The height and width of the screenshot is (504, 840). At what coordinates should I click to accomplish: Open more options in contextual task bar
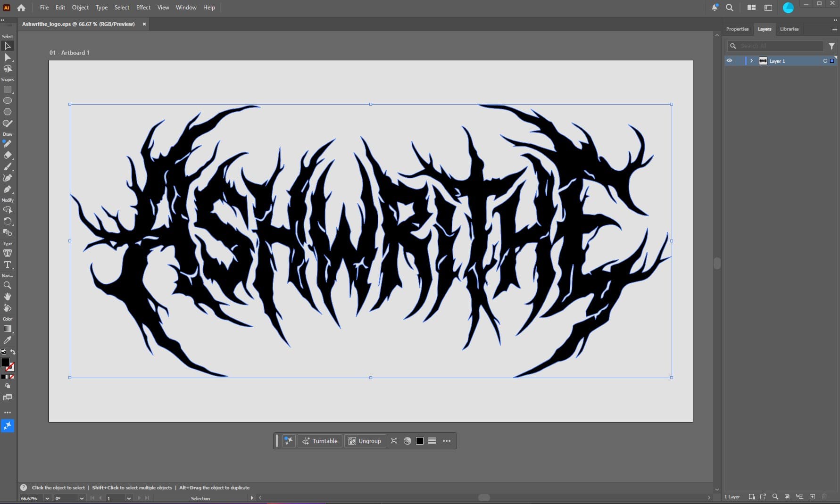(447, 441)
